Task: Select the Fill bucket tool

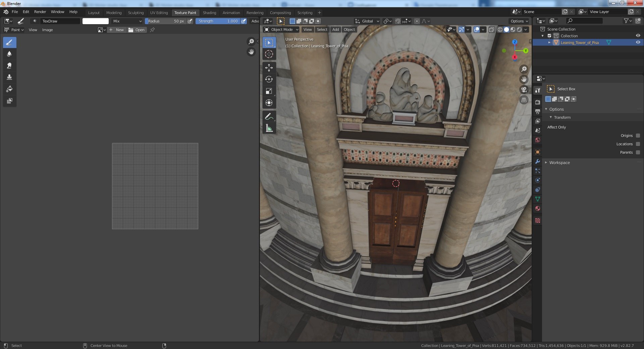Action: (x=9, y=89)
